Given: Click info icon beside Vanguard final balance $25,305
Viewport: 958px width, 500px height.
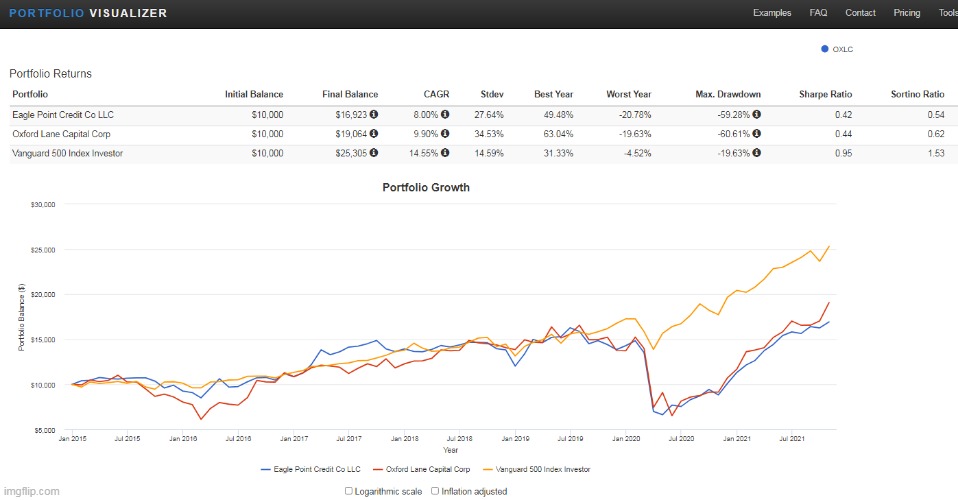Looking at the screenshot, I should click(x=374, y=152).
